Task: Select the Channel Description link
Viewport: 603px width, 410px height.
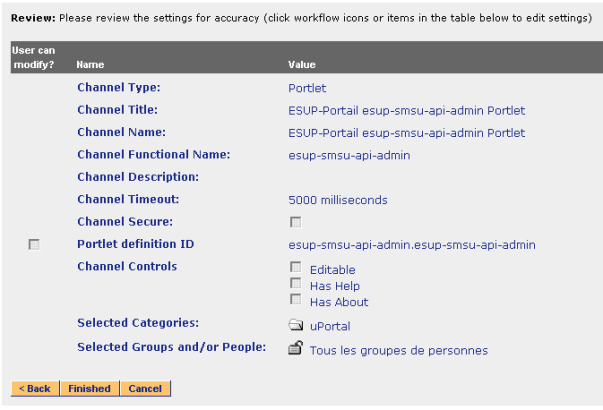Action: [138, 177]
